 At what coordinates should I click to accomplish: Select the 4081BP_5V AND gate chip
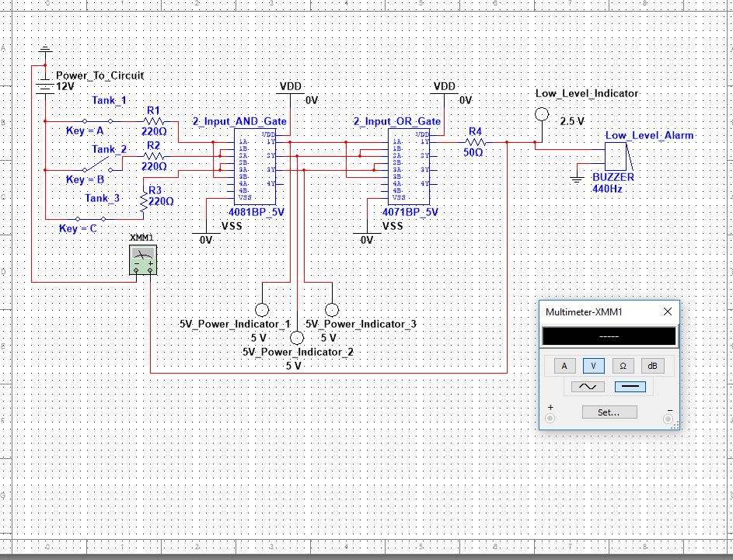(x=255, y=168)
